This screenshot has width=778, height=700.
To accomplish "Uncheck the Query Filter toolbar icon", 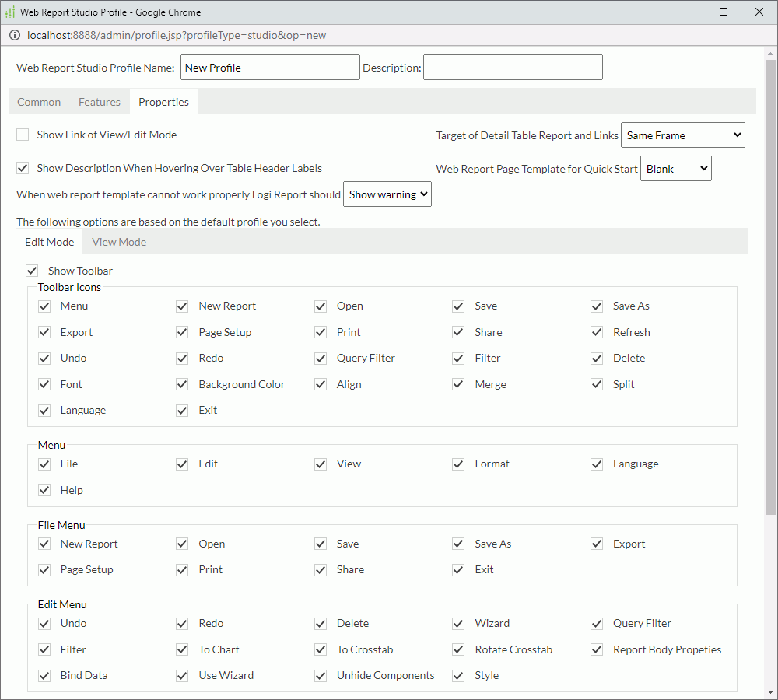I will point(320,358).
